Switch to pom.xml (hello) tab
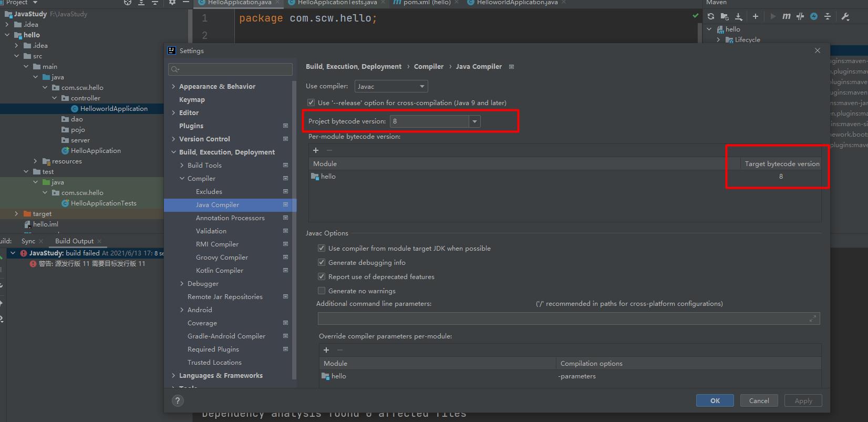 pos(426,3)
